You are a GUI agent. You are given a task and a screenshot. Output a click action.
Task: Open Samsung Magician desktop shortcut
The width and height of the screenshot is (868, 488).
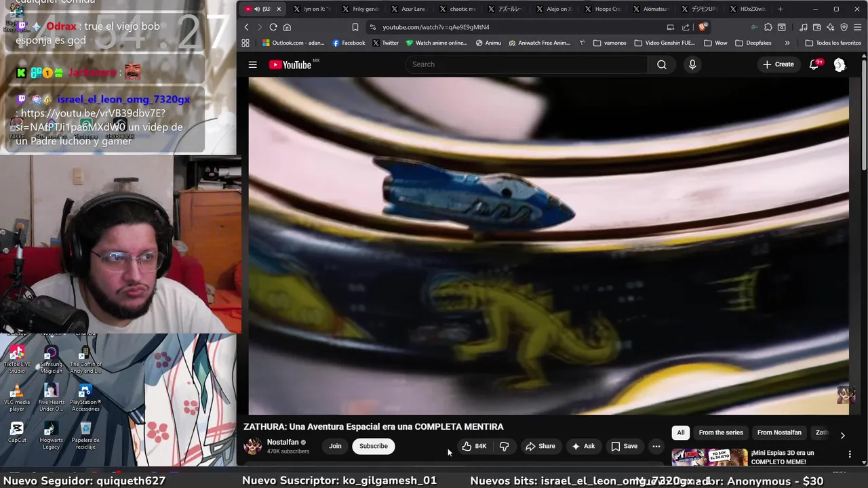click(51, 359)
